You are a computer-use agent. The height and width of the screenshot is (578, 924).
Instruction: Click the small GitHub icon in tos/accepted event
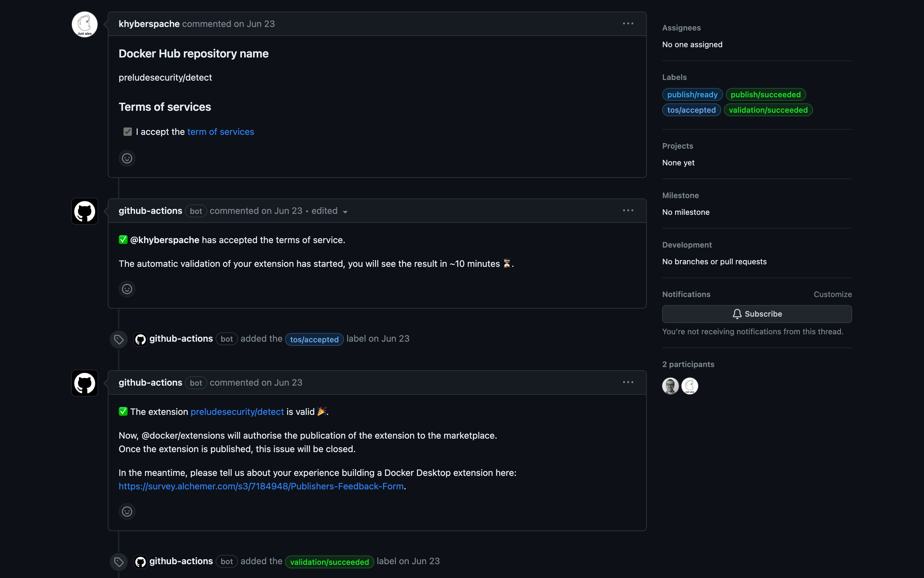(x=141, y=339)
